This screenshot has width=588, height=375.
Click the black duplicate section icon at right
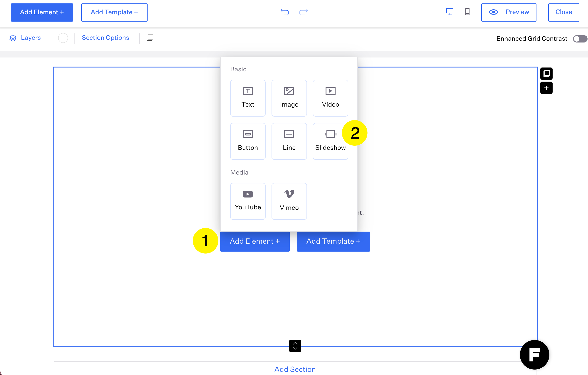pyautogui.click(x=546, y=74)
